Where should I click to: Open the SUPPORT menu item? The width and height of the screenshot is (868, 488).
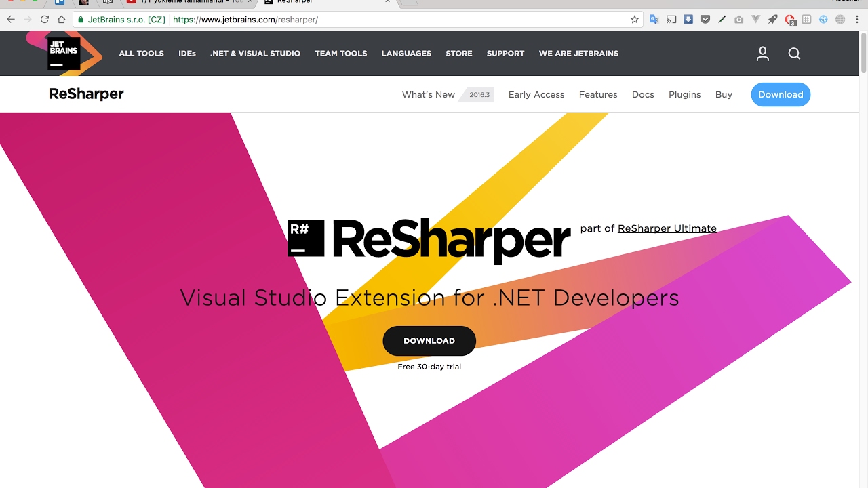(x=505, y=54)
